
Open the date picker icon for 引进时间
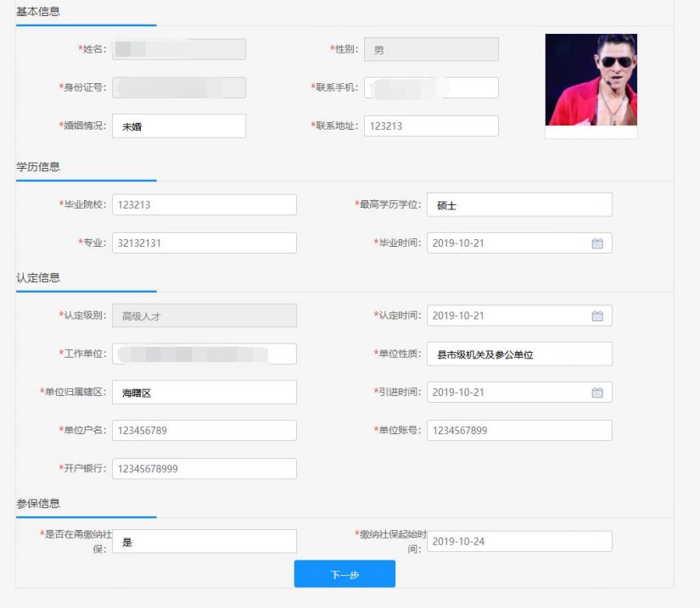coord(596,393)
